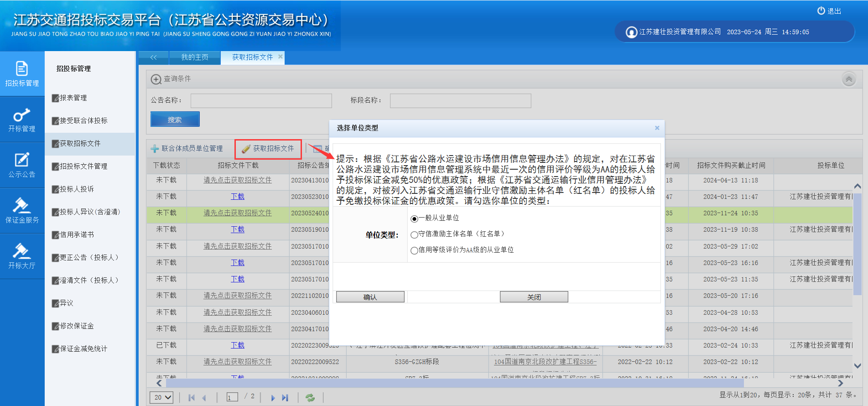Open 修改保证金 menu item
Screen dimensions: 868x406
coord(73,326)
